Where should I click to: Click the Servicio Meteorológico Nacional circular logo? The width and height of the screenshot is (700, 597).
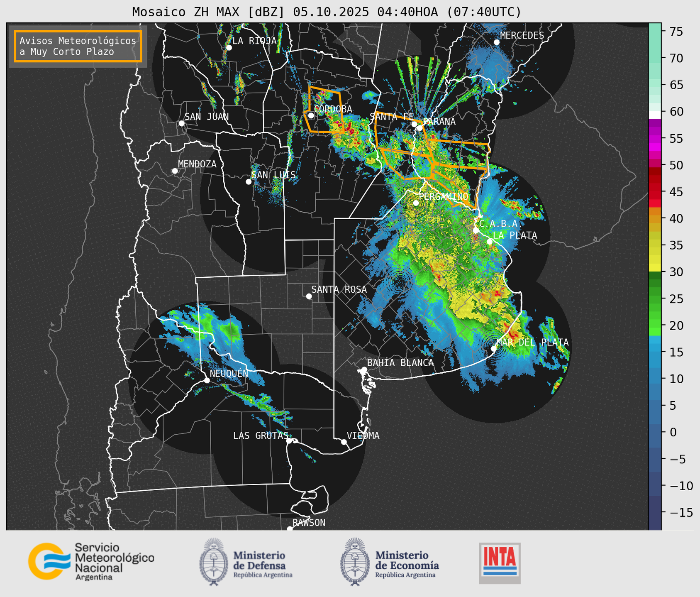point(49,561)
